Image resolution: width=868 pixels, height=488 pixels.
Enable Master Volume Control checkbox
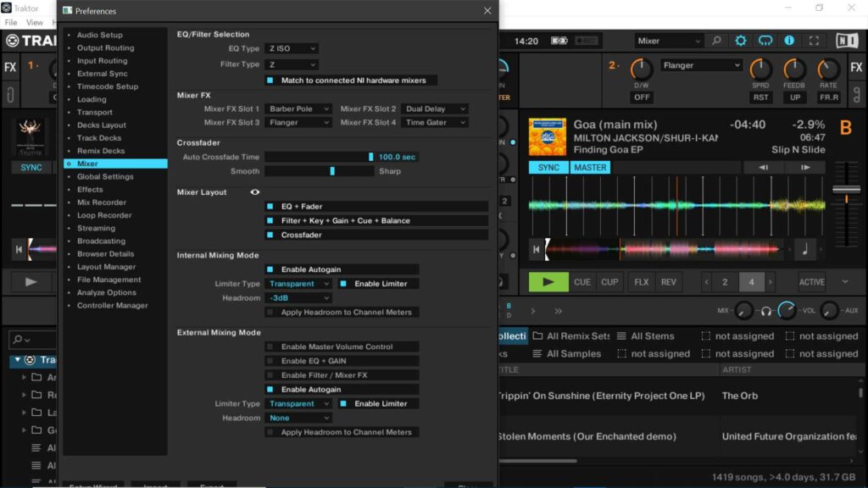[270, 347]
